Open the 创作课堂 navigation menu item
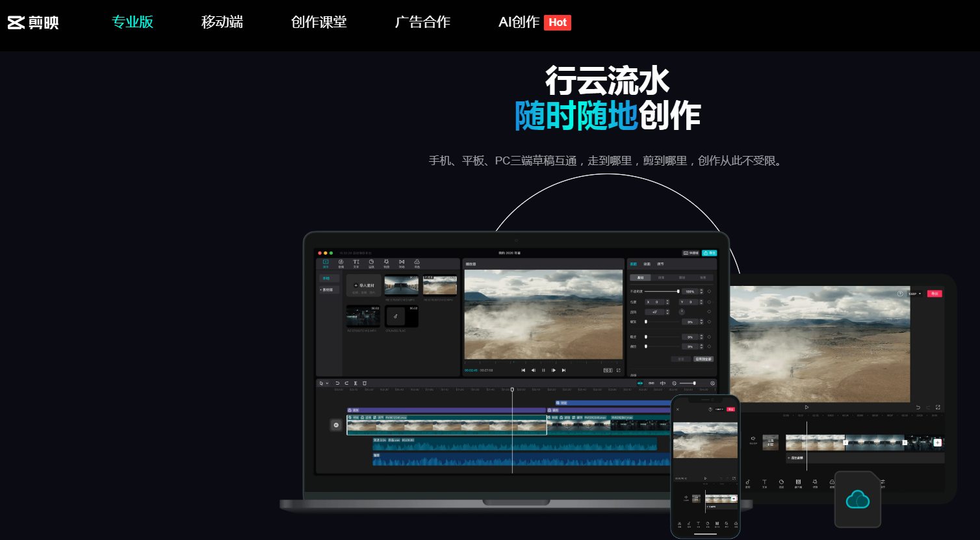 [319, 21]
